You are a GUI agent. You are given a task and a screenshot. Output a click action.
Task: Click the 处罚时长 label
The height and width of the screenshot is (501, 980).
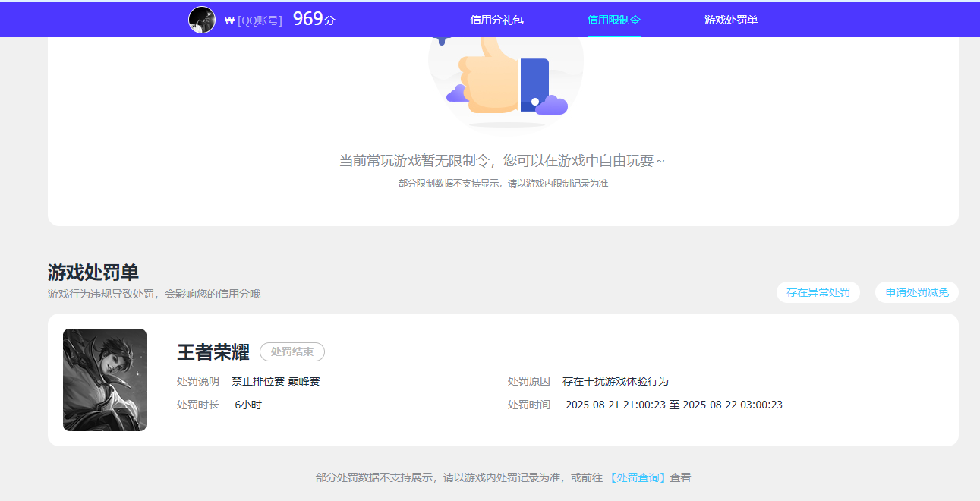198,405
